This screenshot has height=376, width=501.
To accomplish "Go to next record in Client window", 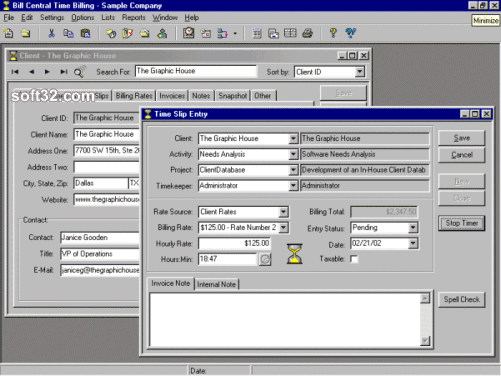I will pyautogui.click(x=47, y=72).
